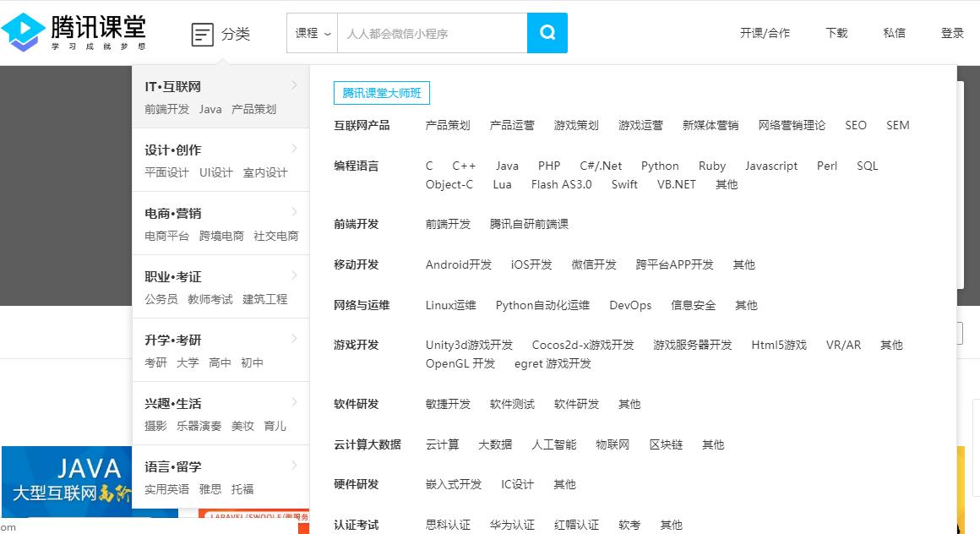
Task: Open the 互联网产品 section heading
Action: [x=362, y=125]
